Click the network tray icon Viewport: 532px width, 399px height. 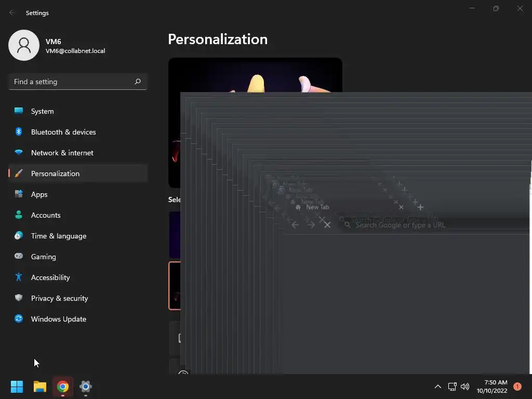coord(453,387)
